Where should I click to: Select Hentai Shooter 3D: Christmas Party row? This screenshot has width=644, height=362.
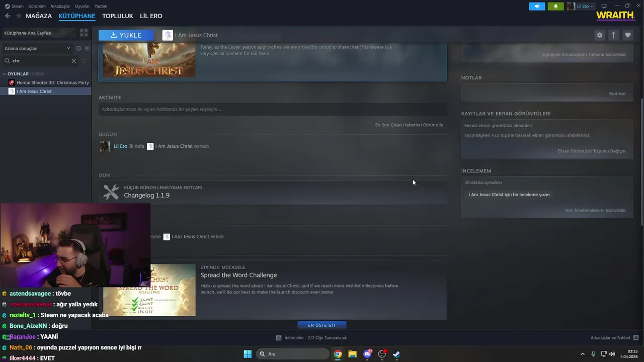(46, 82)
